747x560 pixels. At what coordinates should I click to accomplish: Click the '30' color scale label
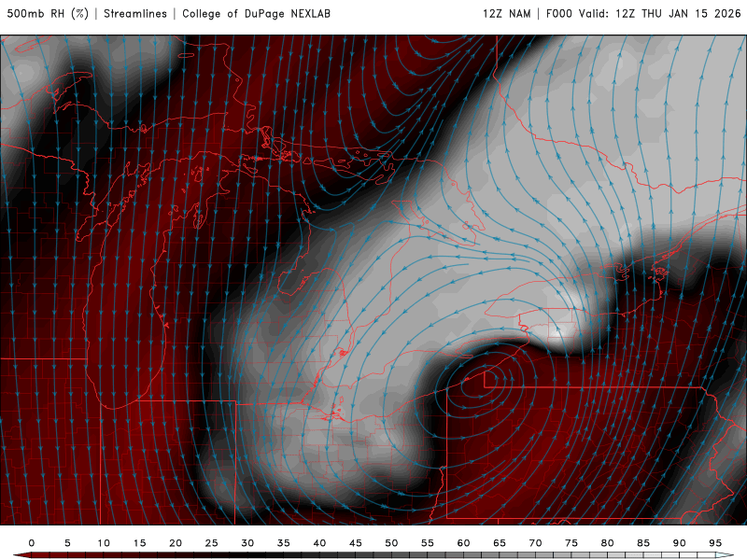click(247, 543)
